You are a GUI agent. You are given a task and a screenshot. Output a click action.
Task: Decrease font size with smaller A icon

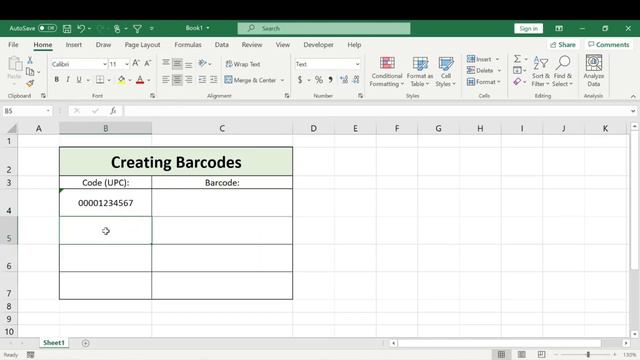tap(148, 63)
